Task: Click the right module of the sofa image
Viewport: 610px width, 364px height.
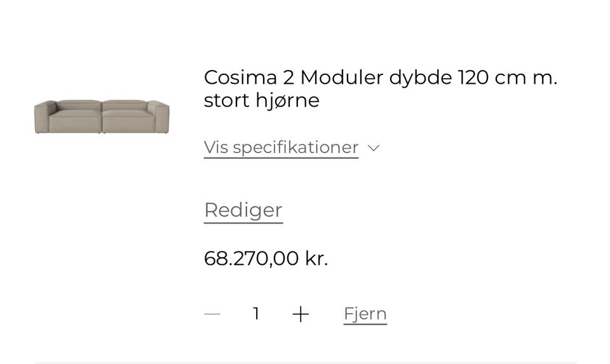Action: [x=133, y=117]
